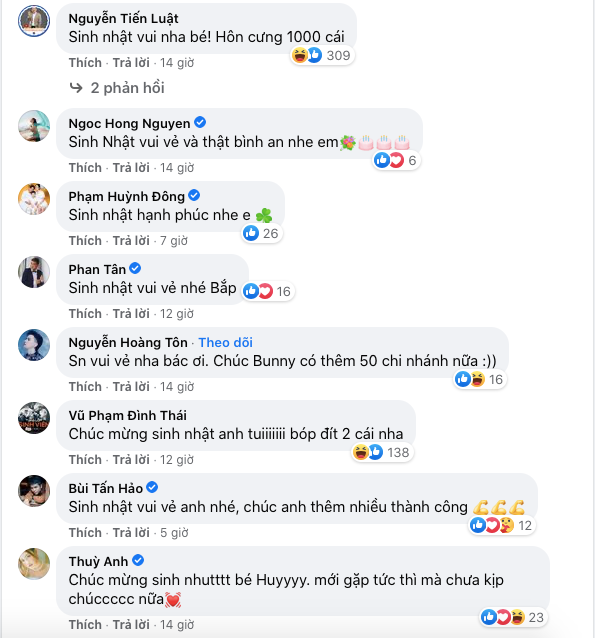Image resolution: width=595 pixels, height=638 pixels.
Task: Open reactions on Nguyễn Tiến Luật's comment
Action: pos(322,55)
